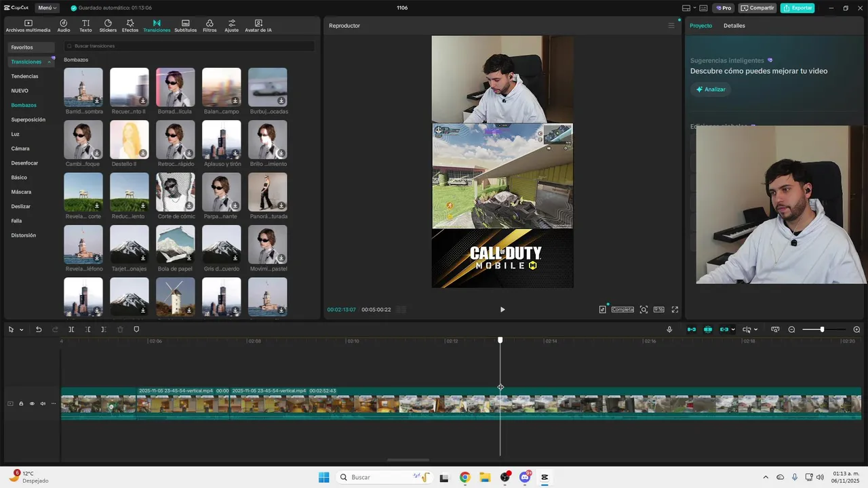Select the Bola de papel transition
The height and width of the screenshot is (488, 868).
pos(176,244)
